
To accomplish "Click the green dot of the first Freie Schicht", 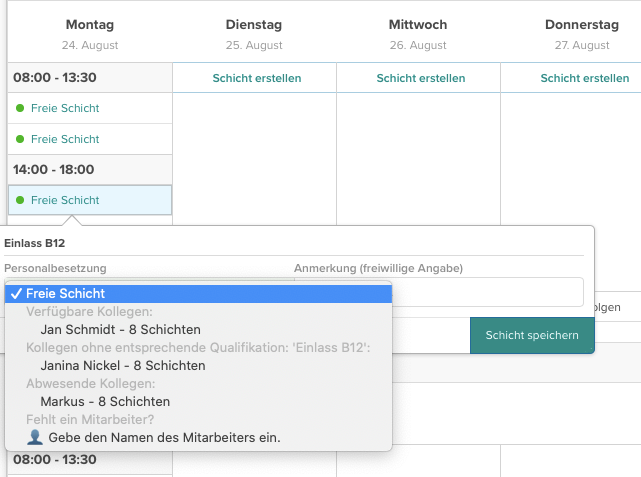I will click(x=20, y=108).
